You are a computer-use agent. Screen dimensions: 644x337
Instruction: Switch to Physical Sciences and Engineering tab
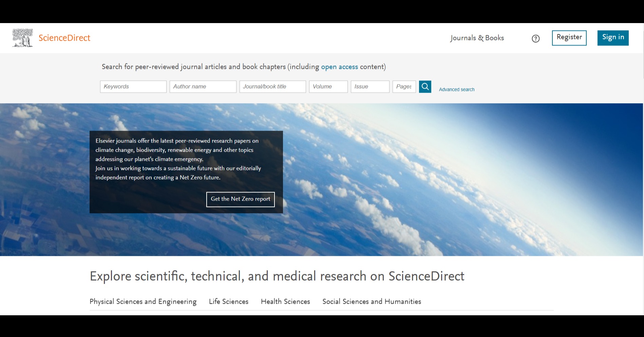pos(143,302)
